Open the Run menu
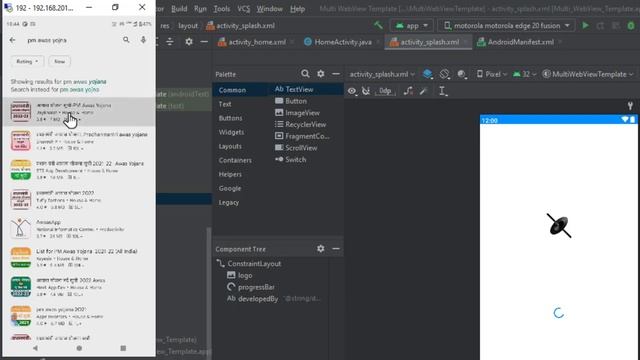Viewport: 640px width, 360px height. tap(200, 9)
